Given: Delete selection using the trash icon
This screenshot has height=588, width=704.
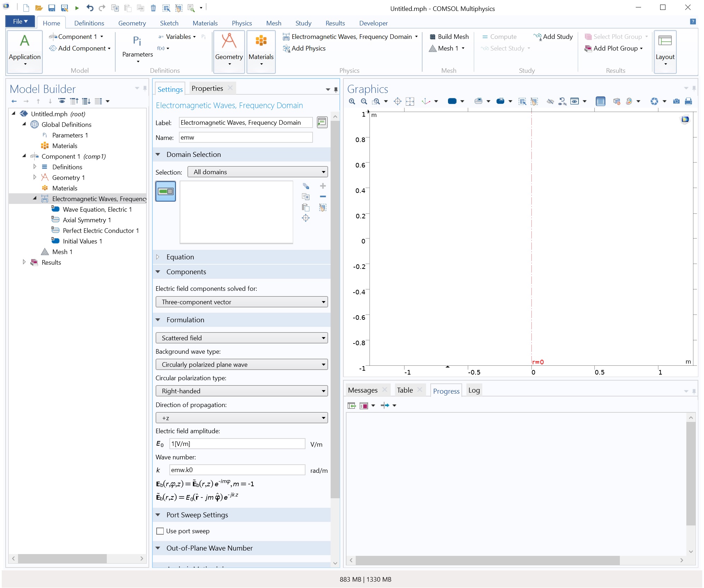Looking at the screenshot, I should click(153, 8).
